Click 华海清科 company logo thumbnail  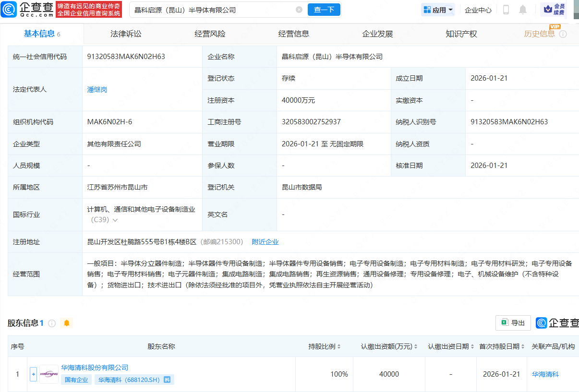tap(48, 374)
